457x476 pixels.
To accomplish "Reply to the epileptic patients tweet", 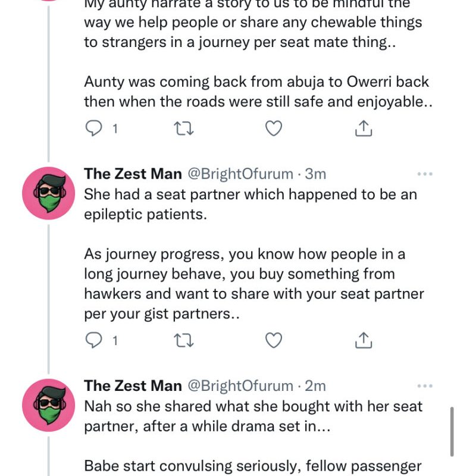I will [x=95, y=340].
